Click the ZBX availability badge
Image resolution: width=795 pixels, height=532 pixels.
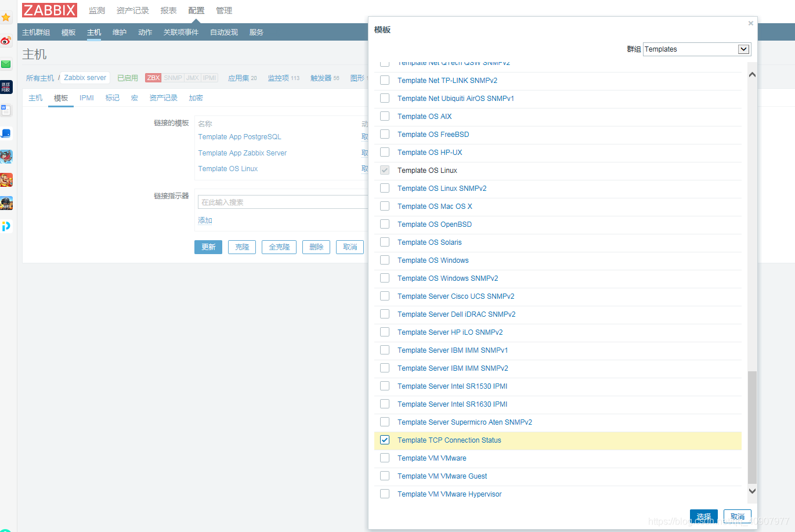[153, 78]
